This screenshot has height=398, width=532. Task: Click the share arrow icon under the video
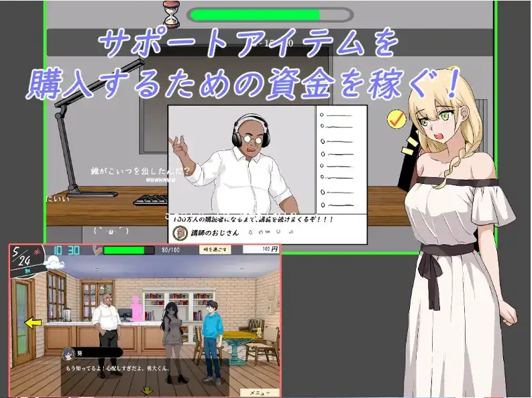click(x=292, y=232)
